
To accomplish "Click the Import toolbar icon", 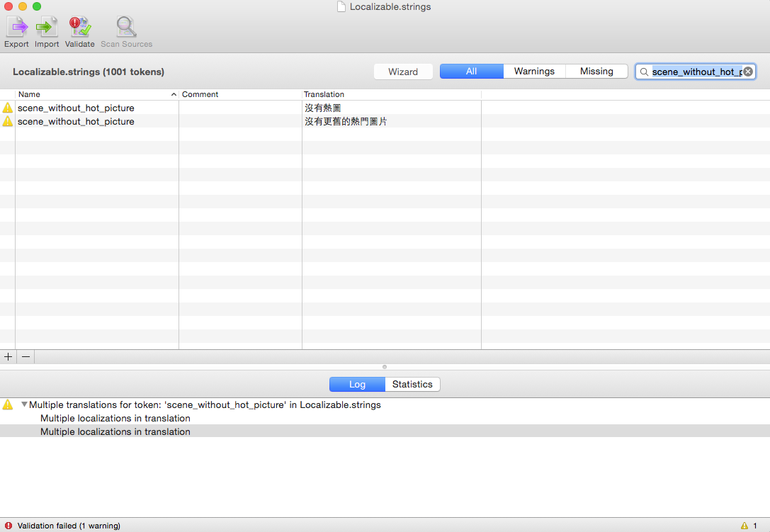I will coord(47,28).
